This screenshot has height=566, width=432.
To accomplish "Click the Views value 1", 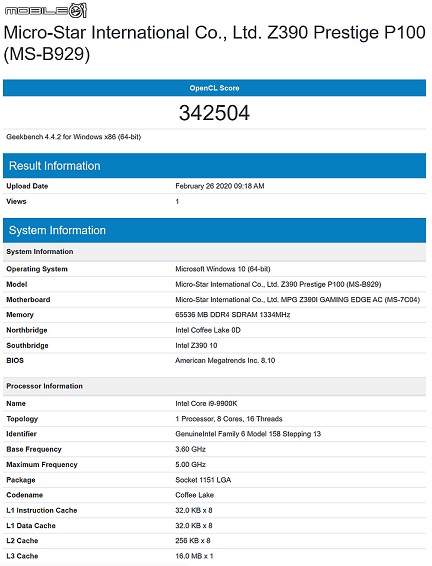I will tap(177, 201).
